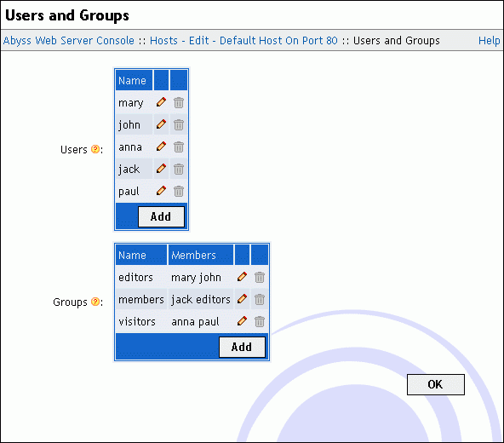The width and height of the screenshot is (504, 443).
Task: Select group name visitors in table
Action: (137, 322)
